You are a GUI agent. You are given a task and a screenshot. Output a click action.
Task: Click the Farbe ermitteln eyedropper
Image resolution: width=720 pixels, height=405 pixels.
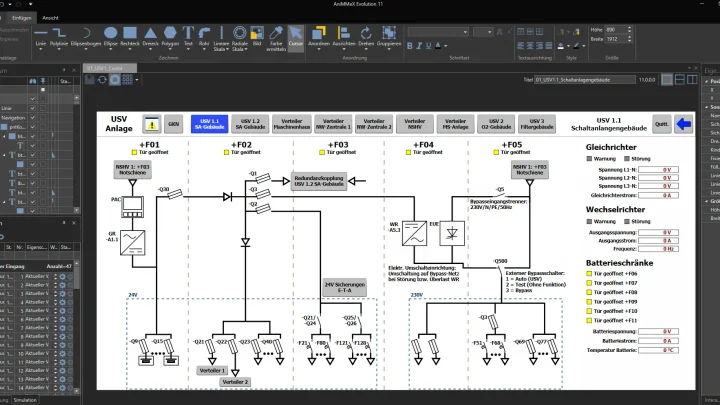(x=276, y=38)
